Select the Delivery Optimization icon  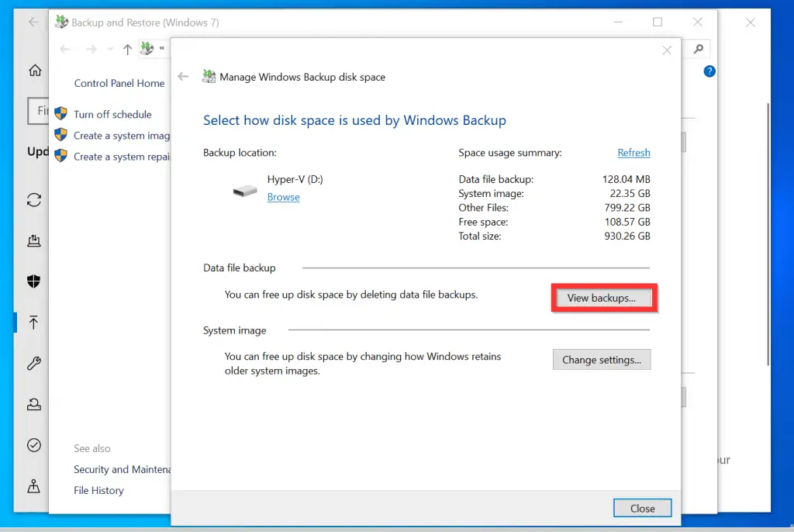(33, 240)
